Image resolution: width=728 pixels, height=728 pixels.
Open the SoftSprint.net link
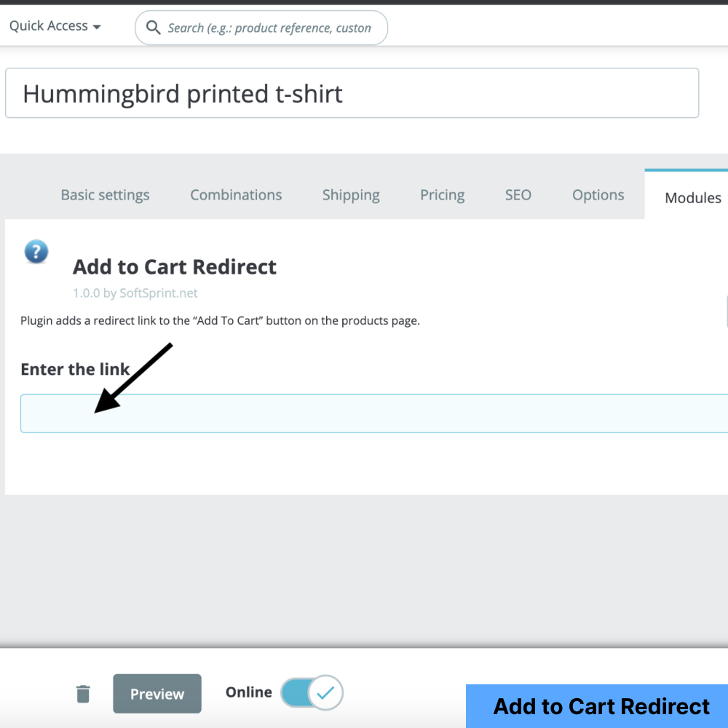[x=158, y=293]
